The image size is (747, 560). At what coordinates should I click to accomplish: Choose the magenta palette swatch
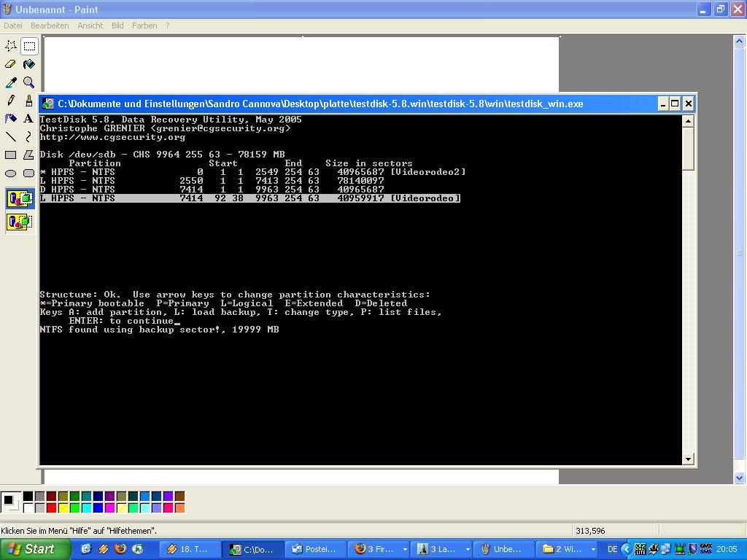pyautogui.click(x=109, y=508)
